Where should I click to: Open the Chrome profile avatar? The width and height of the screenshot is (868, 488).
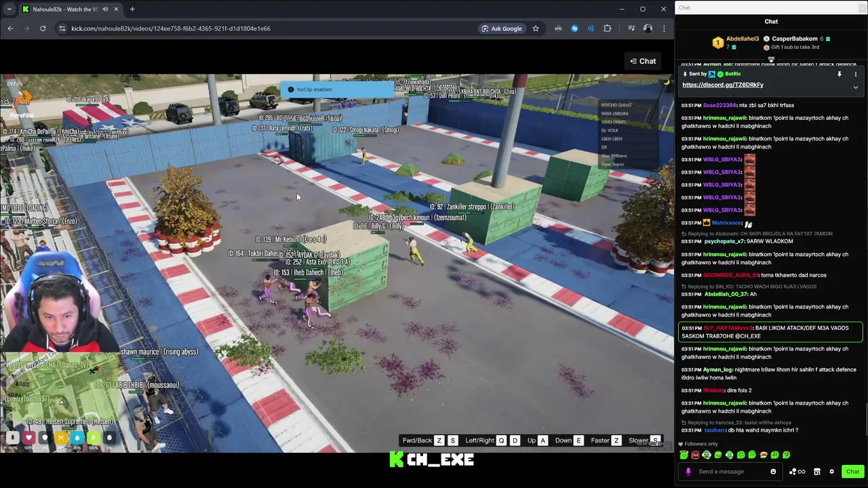click(648, 28)
